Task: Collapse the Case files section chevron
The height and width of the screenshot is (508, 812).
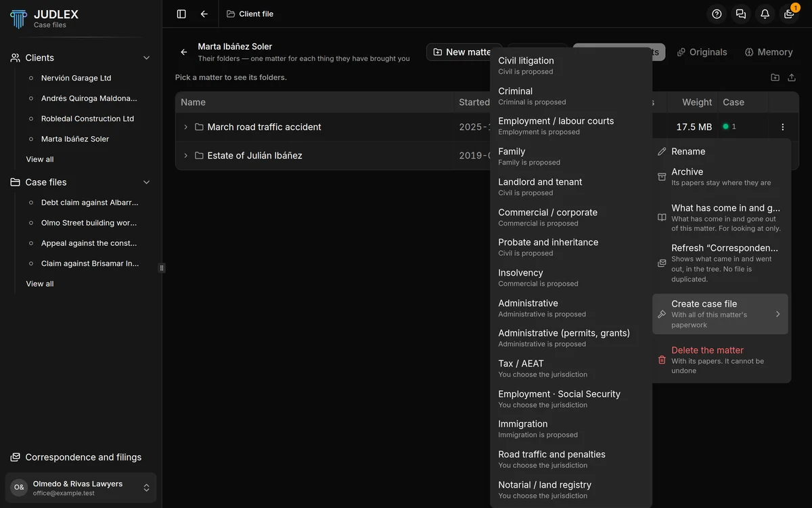Action: [x=146, y=182]
